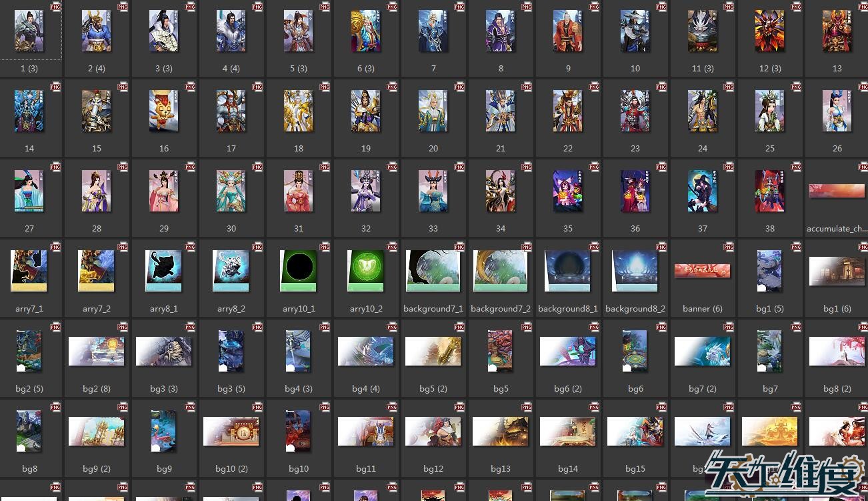Open the bg8 (2) image file
Screen dimensions: 868x501
(837, 352)
